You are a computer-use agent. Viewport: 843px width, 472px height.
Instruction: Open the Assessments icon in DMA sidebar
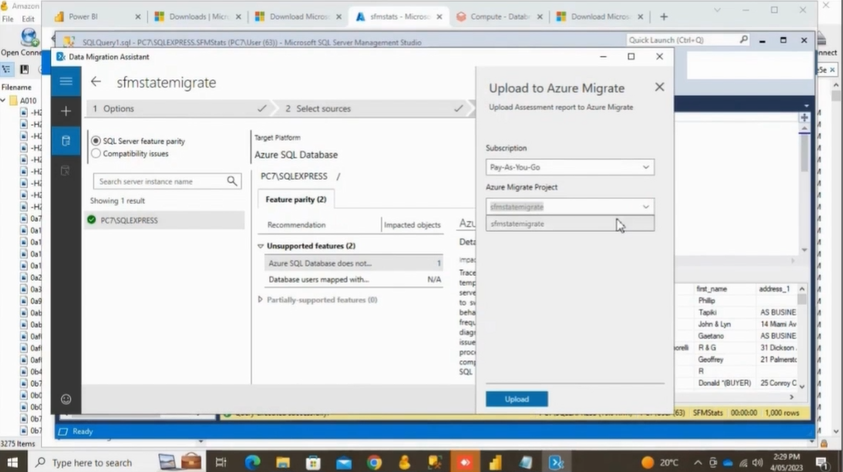[x=66, y=141]
